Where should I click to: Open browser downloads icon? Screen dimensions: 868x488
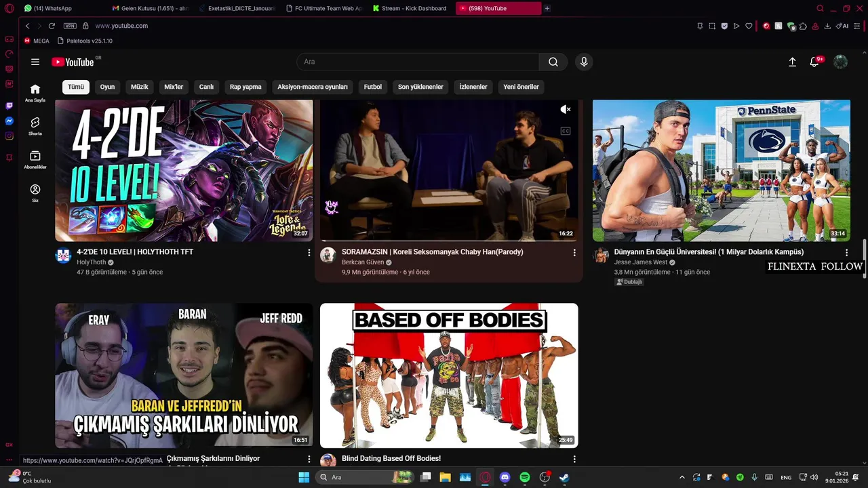coord(827,26)
